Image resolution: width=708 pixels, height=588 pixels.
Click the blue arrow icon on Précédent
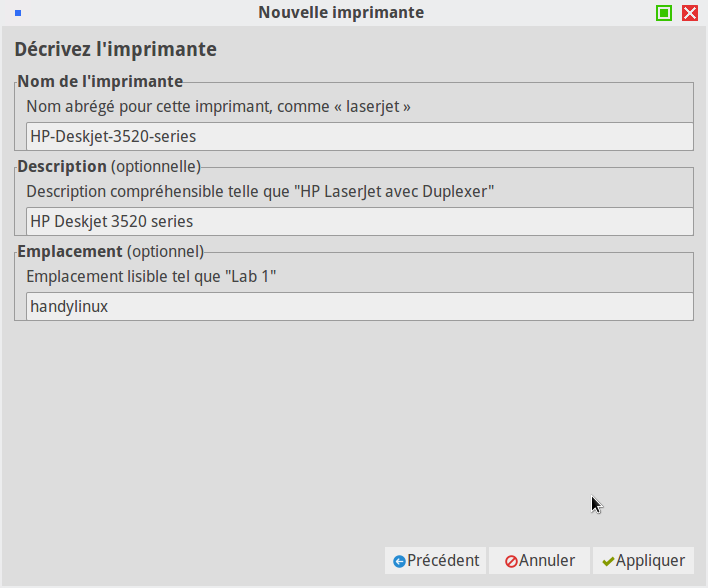[x=399, y=561]
